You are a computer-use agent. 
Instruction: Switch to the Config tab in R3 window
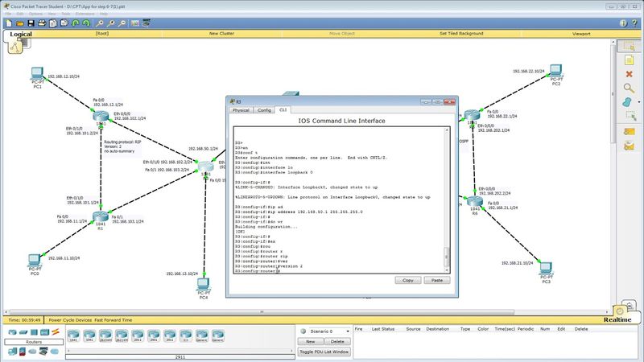pyautogui.click(x=264, y=110)
